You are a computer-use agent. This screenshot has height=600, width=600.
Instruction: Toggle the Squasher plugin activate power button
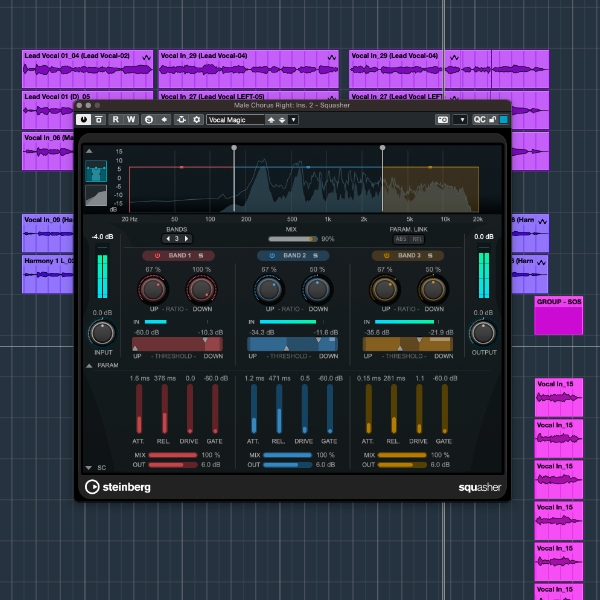click(x=83, y=120)
